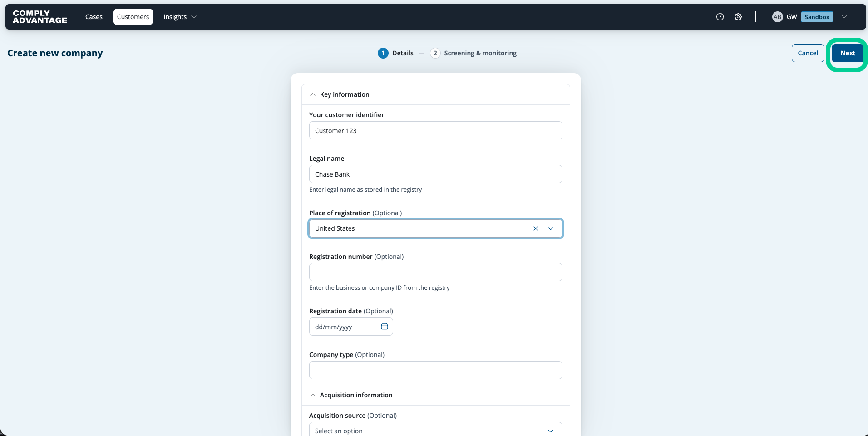
Task: Click the Next button
Action: [x=848, y=53]
